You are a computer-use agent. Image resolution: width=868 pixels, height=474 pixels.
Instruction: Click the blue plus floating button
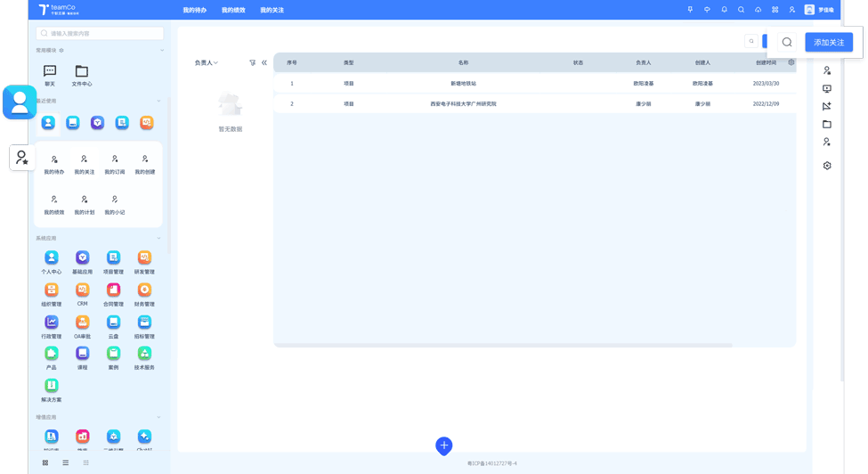(443, 445)
